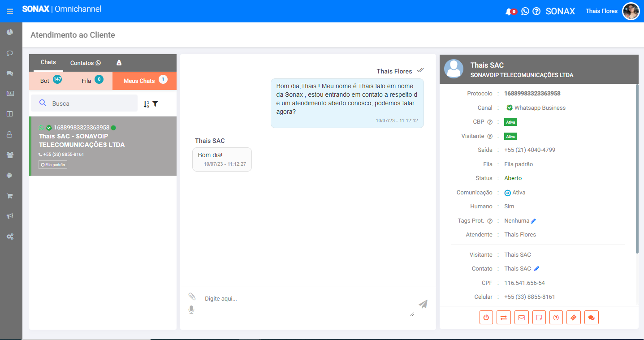Click the paper plane send icon

tap(423, 304)
